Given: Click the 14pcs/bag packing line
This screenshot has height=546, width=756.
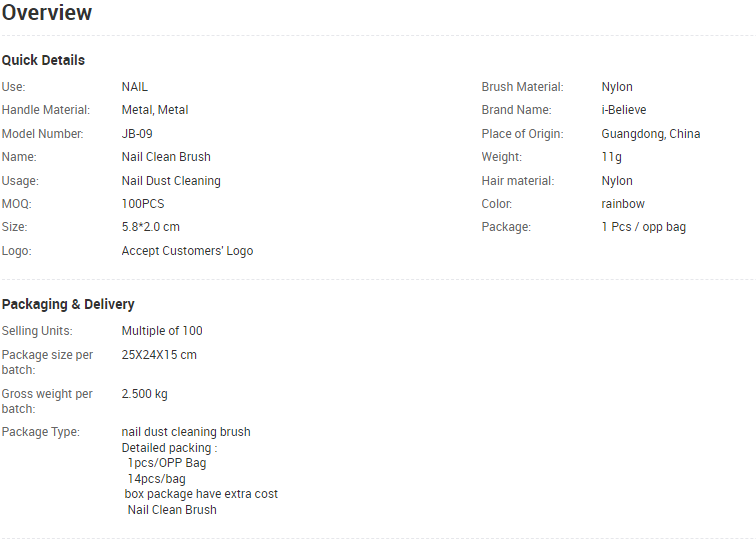Looking at the screenshot, I should (156, 479).
